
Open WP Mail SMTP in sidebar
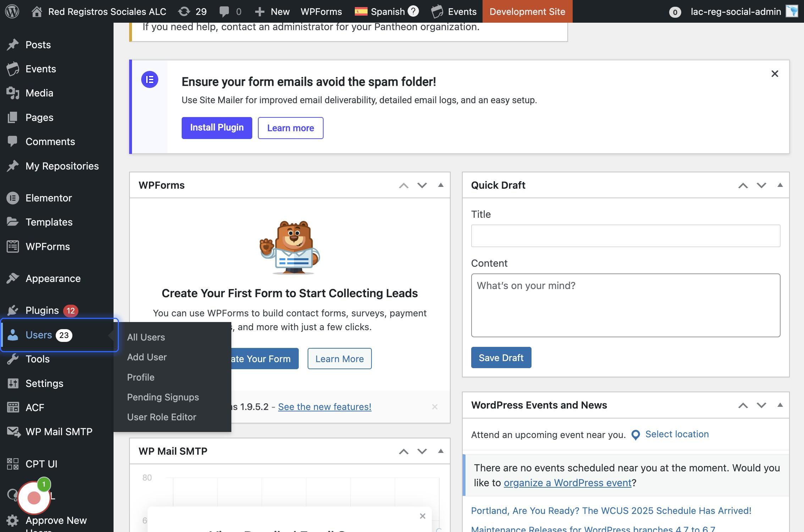coord(59,432)
